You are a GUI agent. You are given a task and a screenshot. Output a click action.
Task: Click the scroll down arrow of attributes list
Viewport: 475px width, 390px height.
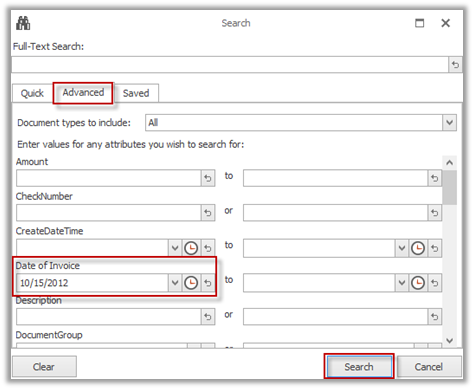450,340
